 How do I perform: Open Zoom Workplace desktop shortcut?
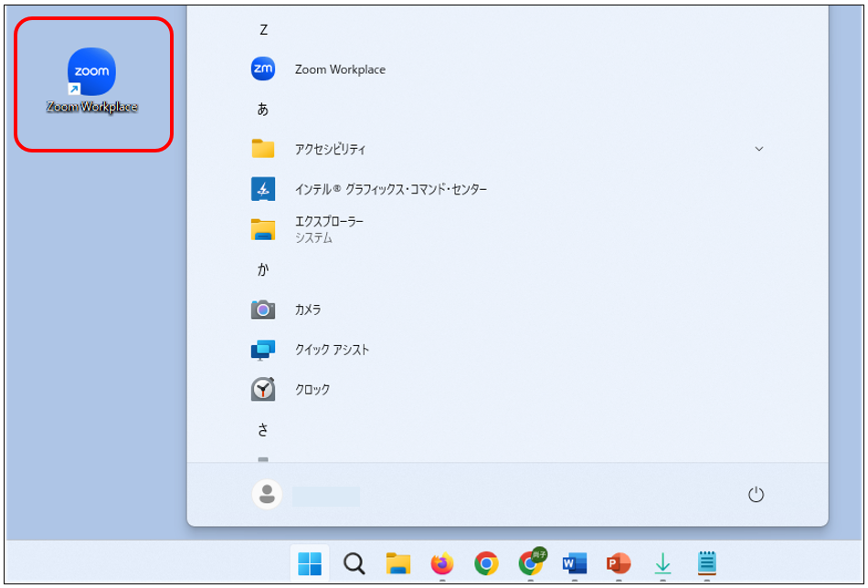[x=91, y=73]
